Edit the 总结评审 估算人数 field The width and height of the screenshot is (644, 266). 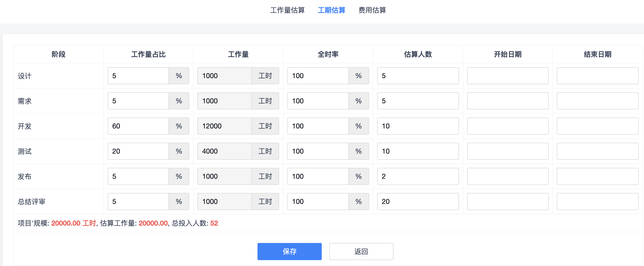418,202
